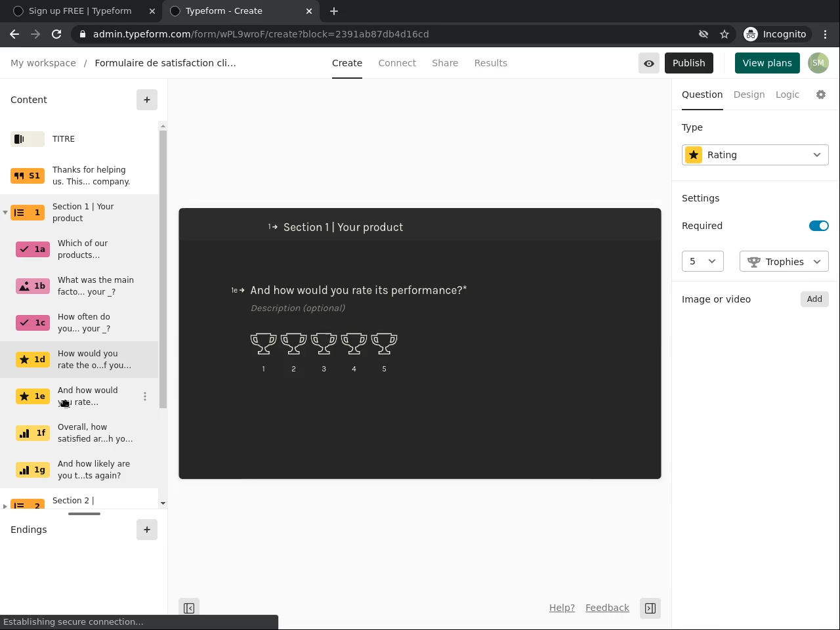
Task: Select question 'Which of our products…' in list
Action: click(83, 249)
